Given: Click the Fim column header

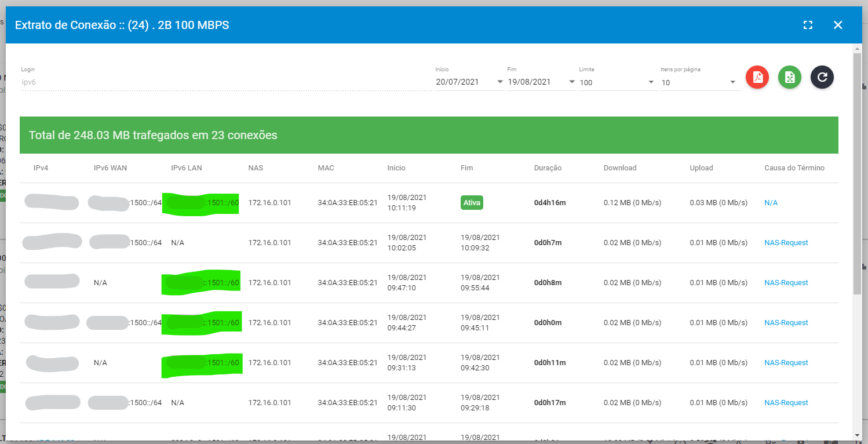Looking at the screenshot, I should point(466,168).
